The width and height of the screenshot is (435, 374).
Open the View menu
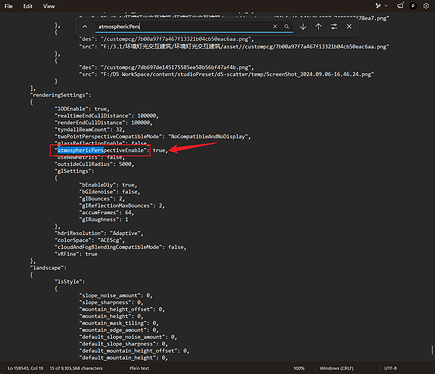click(49, 6)
